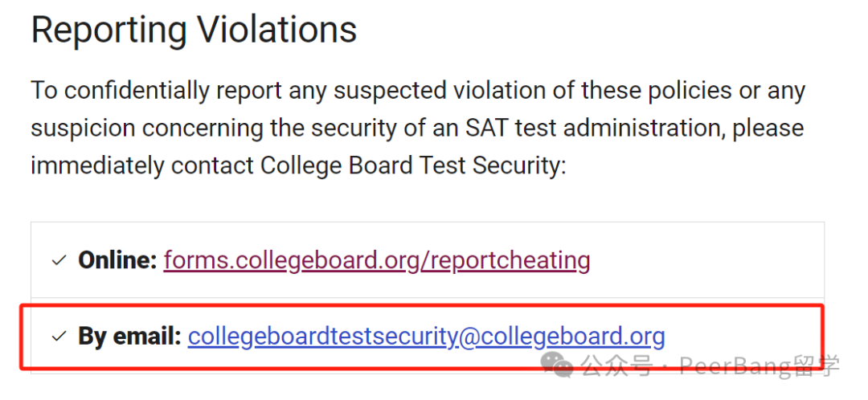Click the College Board Test Security text
868x400 pixels.
(x=413, y=165)
